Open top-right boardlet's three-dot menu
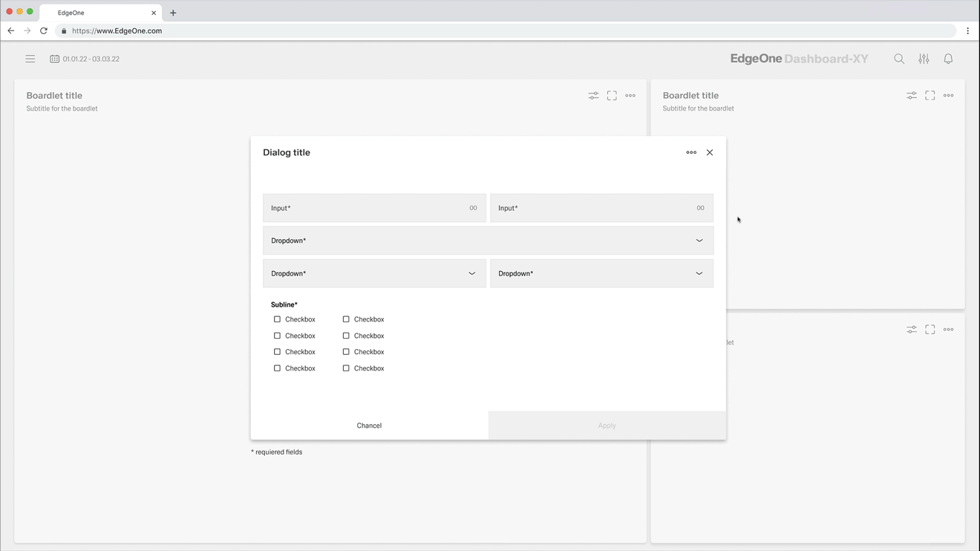This screenshot has height=551, width=980. pyautogui.click(x=948, y=96)
